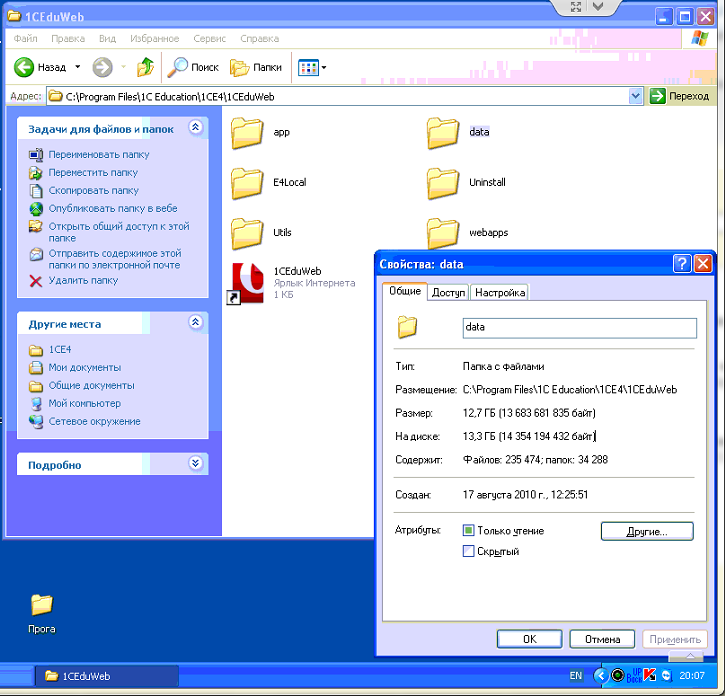
Task: Click the folder name field containing data
Action: [580, 328]
